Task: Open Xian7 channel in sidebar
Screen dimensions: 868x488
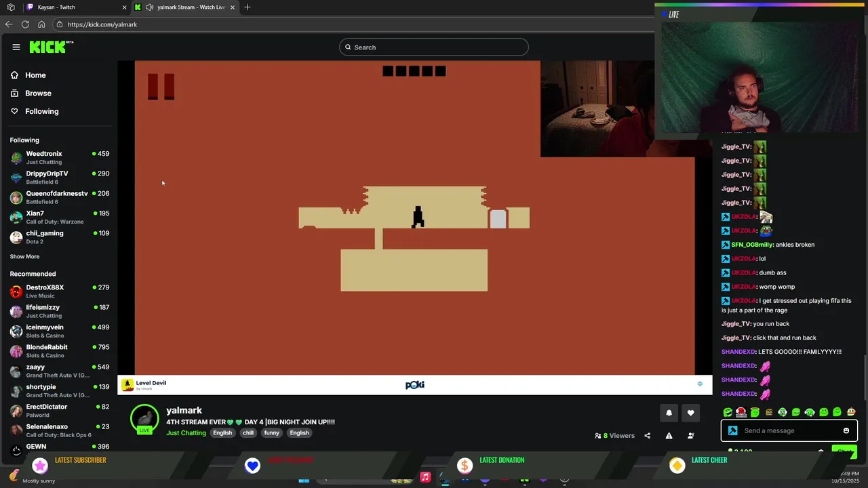Action: (x=60, y=217)
